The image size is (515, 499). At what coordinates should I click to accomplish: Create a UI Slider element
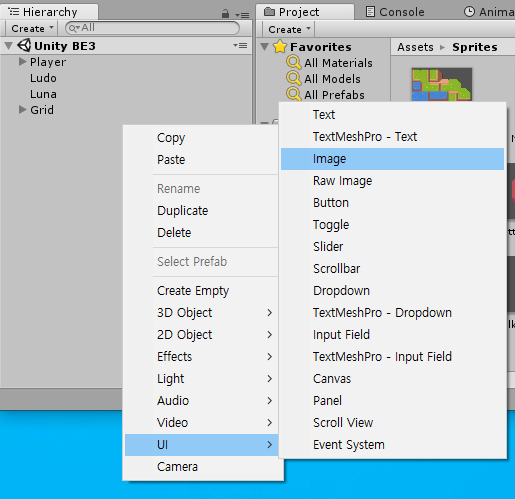pos(392,247)
